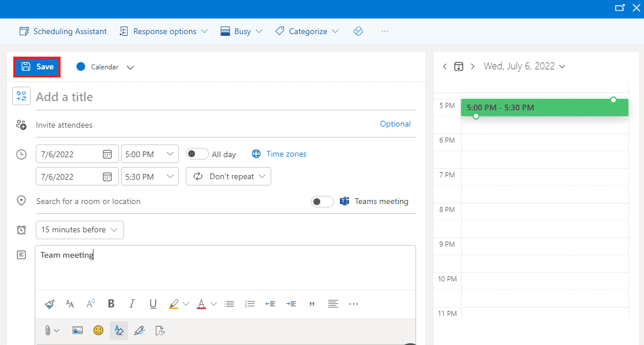
Task: Click the last document icon in the bottom row
Action: click(x=160, y=330)
